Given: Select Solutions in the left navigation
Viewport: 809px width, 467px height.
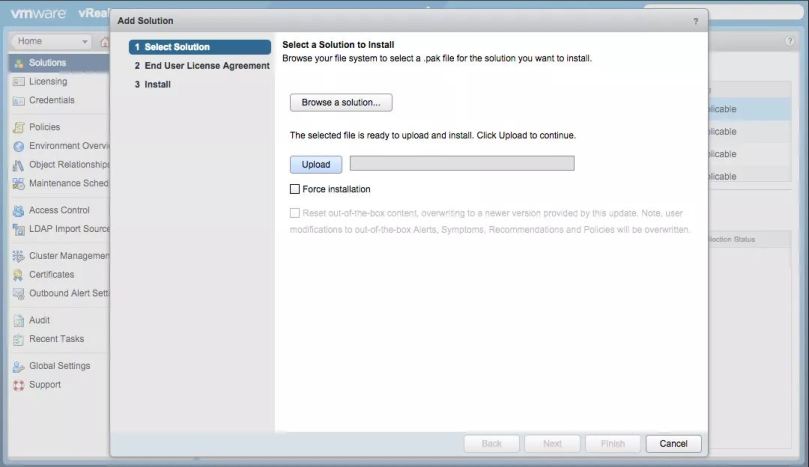Looking at the screenshot, I should click(x=47, y=63).
